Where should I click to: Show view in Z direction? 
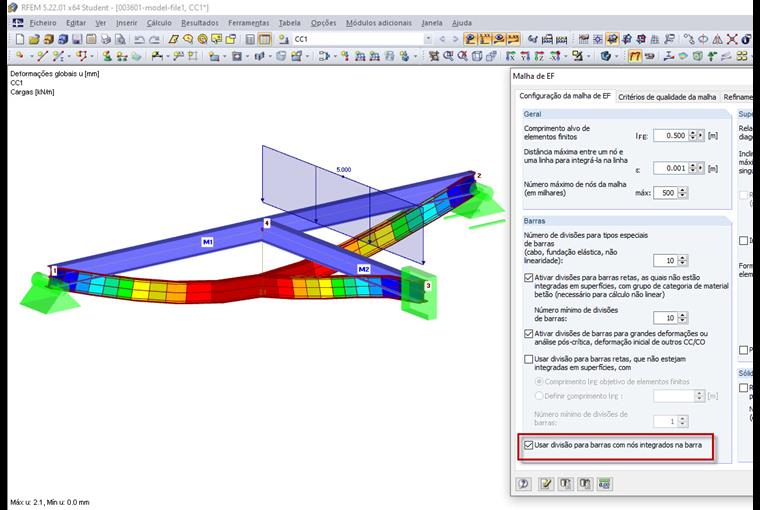click(539, 56)
